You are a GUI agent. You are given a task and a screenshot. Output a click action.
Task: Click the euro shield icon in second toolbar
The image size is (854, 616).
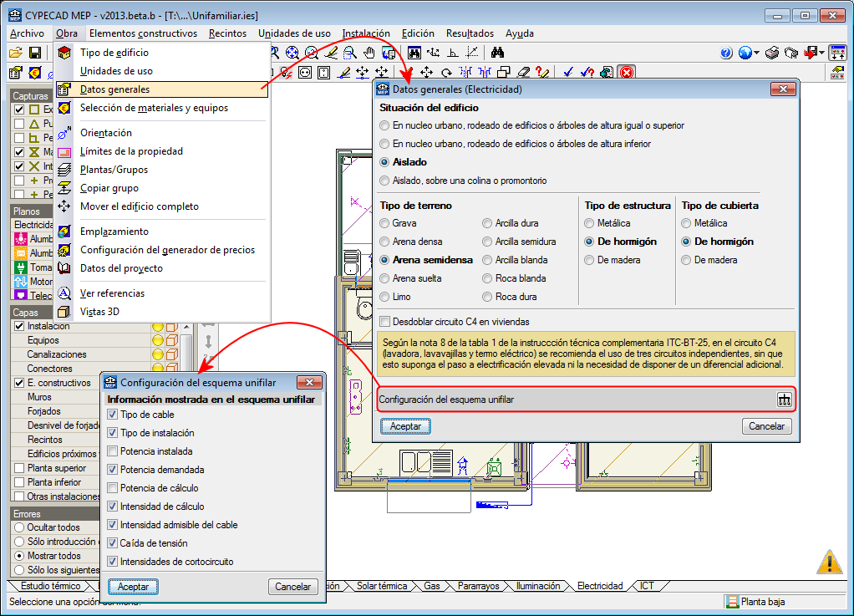pos(35,72)
